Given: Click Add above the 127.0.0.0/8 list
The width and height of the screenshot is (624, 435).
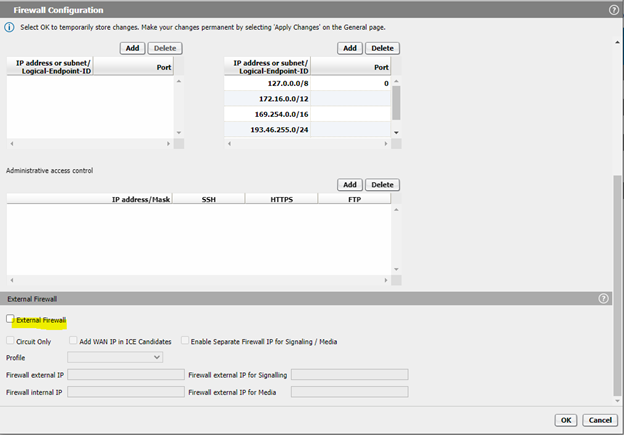Looking at the screenshot, I should 350,48.
